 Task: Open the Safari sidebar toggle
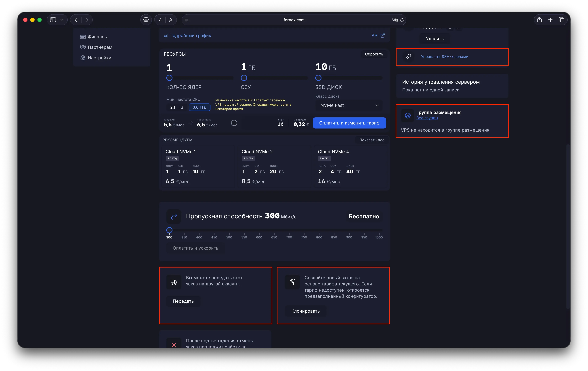click(x=53, y=20)
